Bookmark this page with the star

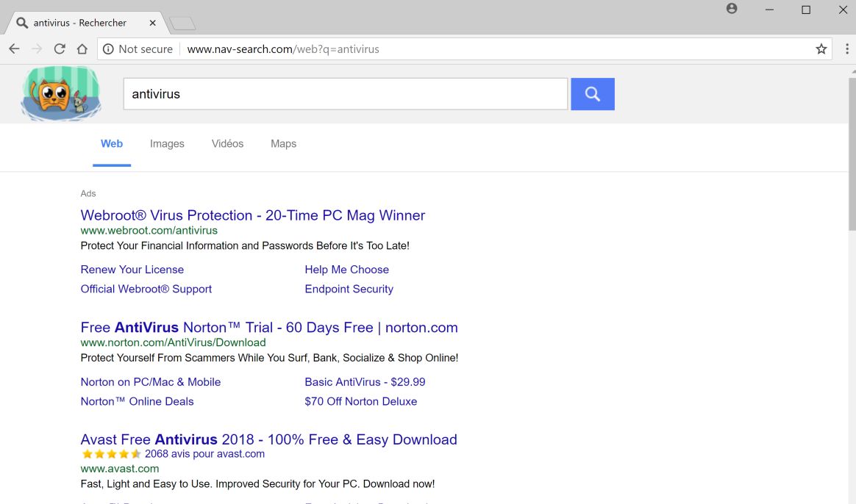click(x=821, y=49)
